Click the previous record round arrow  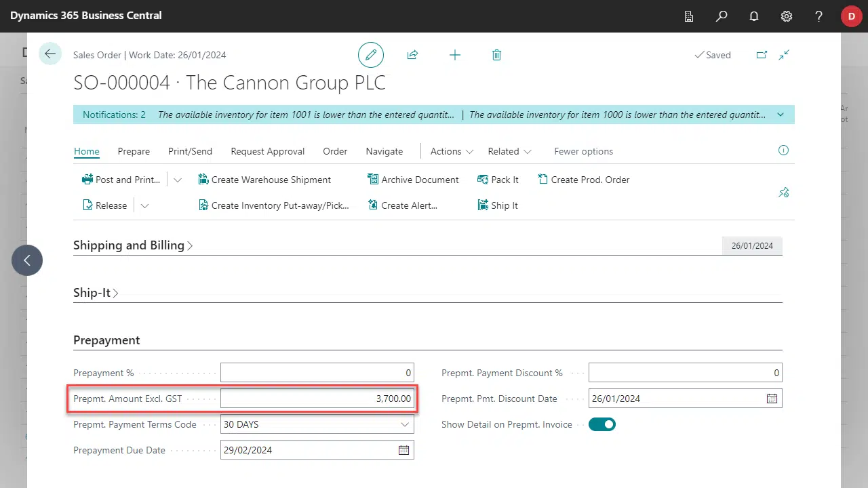click(27, 260)
